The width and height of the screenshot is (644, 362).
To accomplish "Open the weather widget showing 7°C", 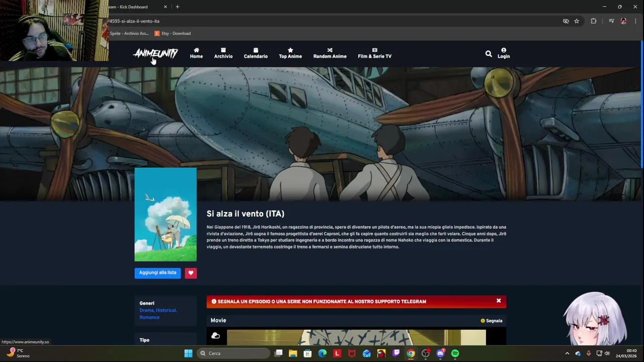I will pyautogui.click(x=18, y=353).
